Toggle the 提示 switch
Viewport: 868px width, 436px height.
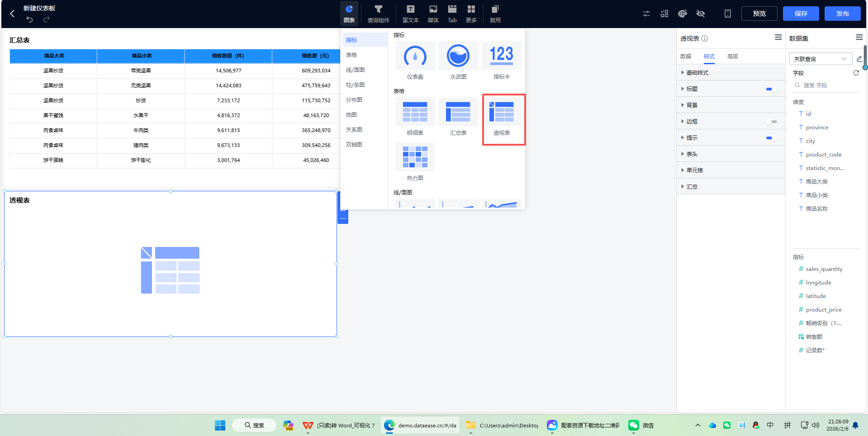772,138
